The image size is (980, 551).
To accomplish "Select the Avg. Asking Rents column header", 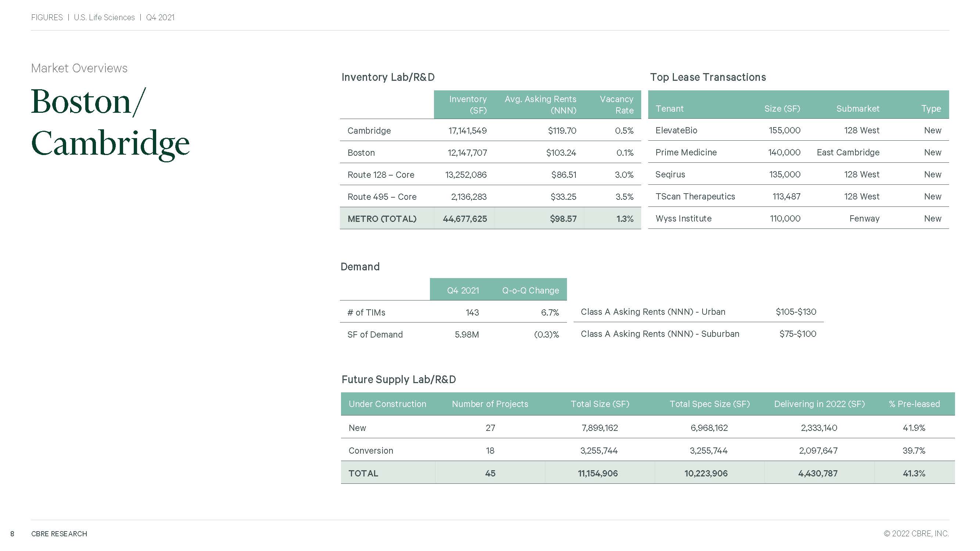I will tap(540, 105).
